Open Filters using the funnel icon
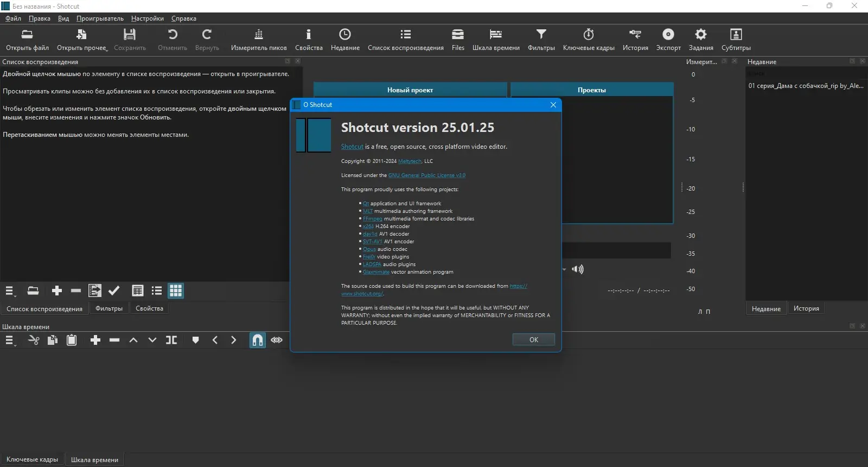 541,35
